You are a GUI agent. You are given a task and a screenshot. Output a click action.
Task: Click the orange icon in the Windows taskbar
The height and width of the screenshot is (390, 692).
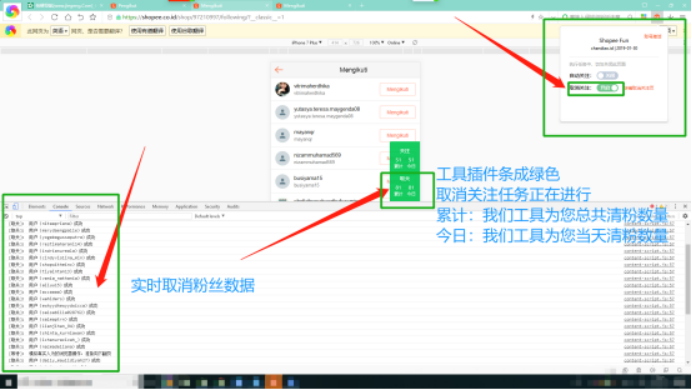tap(273, 382)
